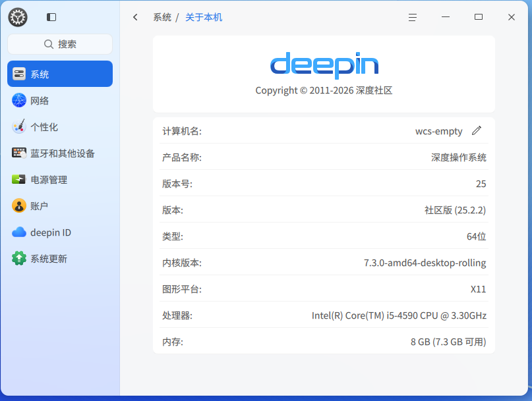Click the 系统更新 upgrade icon

(19, 258)
